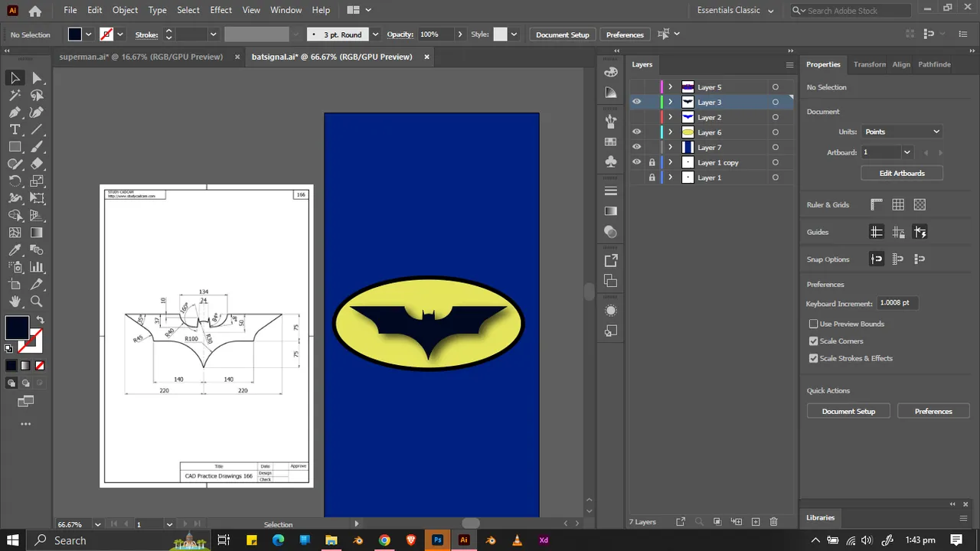Enable Use Preview Bounds checkbox
Viewport: 980px width, 551px height.
pos(814,324)
